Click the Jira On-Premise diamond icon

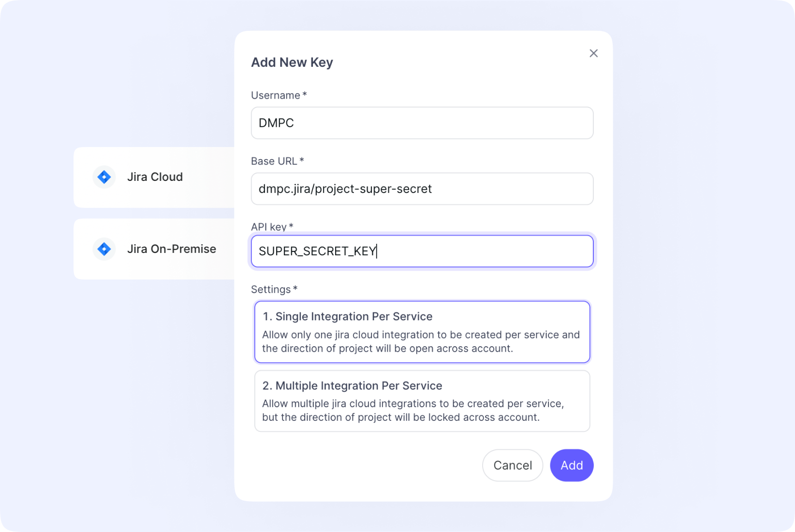tap(104, 249)
